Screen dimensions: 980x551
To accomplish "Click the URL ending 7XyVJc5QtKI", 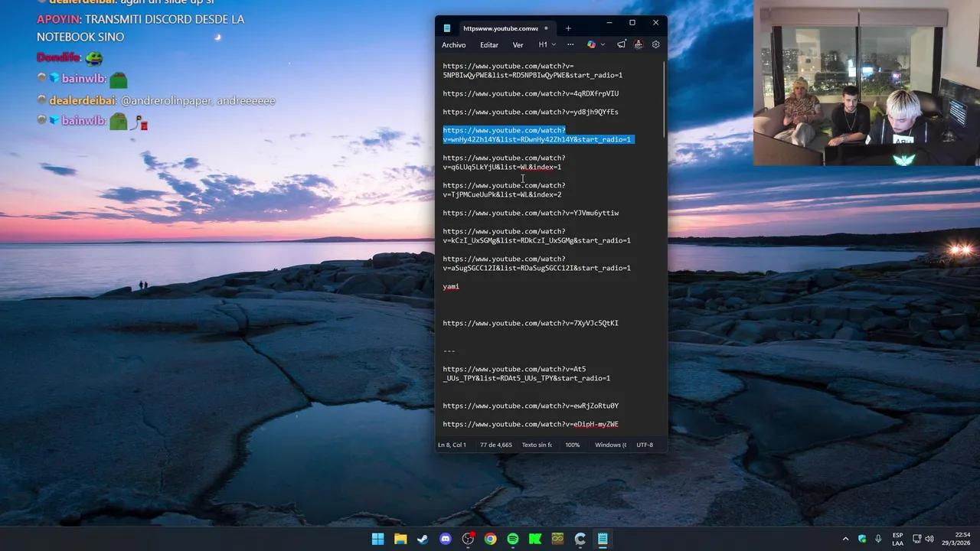I will [x=531, y=323].
